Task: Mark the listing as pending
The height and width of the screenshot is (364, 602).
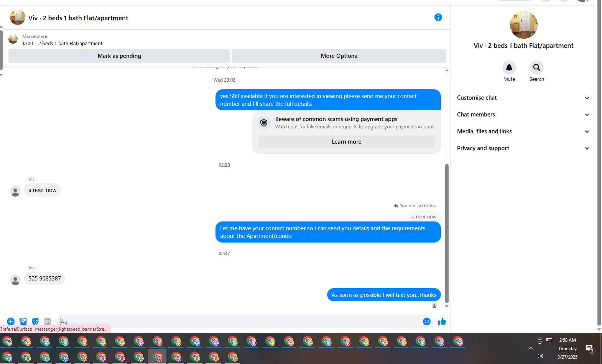Action: (119, 56)
